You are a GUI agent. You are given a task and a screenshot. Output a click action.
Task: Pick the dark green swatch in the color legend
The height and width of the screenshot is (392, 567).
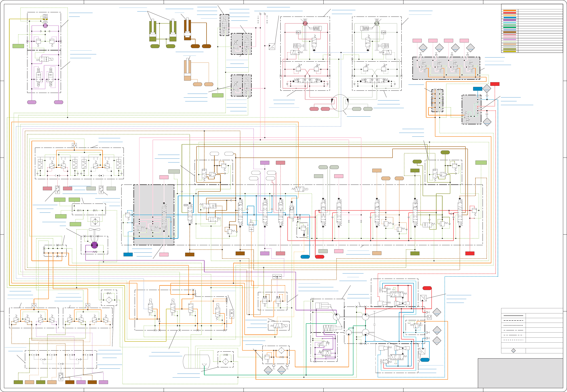point(510,28)
